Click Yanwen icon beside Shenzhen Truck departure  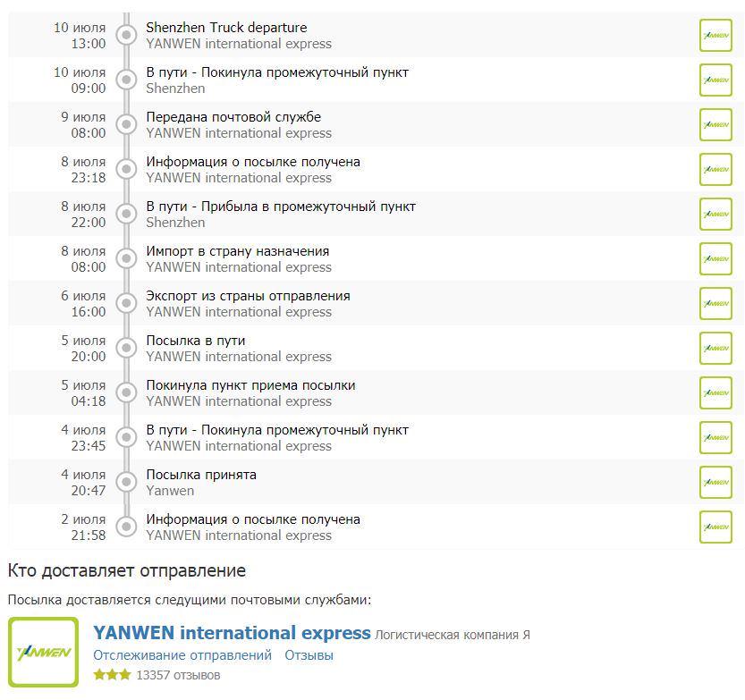[x=715, y=36]
